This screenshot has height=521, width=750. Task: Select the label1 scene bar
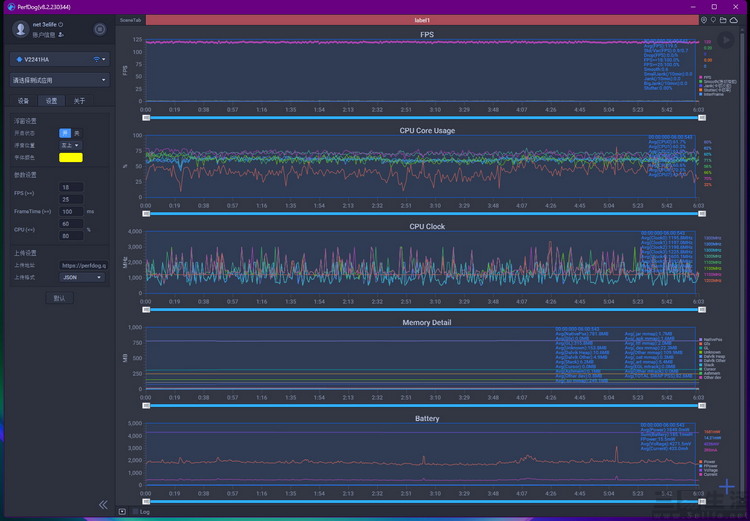(x=422, y=20)
